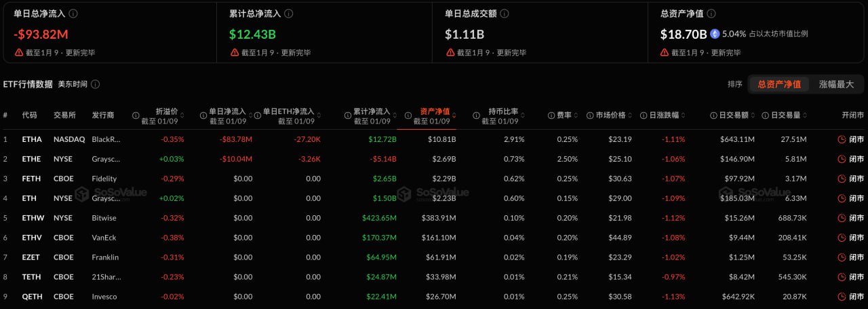868x309 pixels.
Task: Sort table by 资产净值 column header
Action: click(434, 111)
